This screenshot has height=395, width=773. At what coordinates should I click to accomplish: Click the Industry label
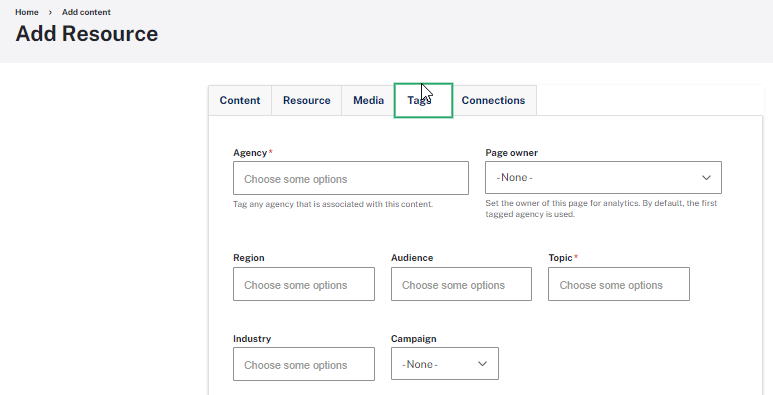point(252,339)
